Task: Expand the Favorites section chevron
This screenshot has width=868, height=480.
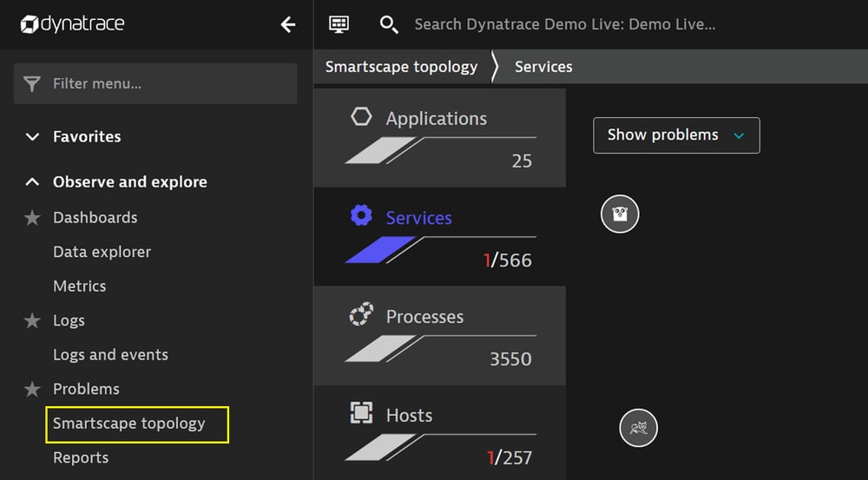Action: tap(33, 137)
